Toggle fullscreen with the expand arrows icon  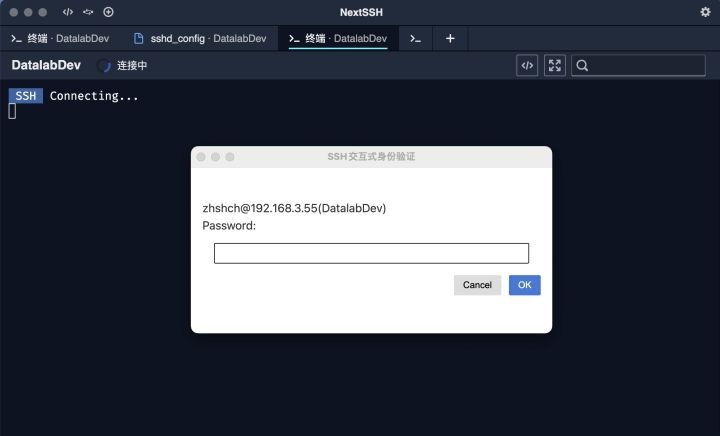click(x=555, y=66)
